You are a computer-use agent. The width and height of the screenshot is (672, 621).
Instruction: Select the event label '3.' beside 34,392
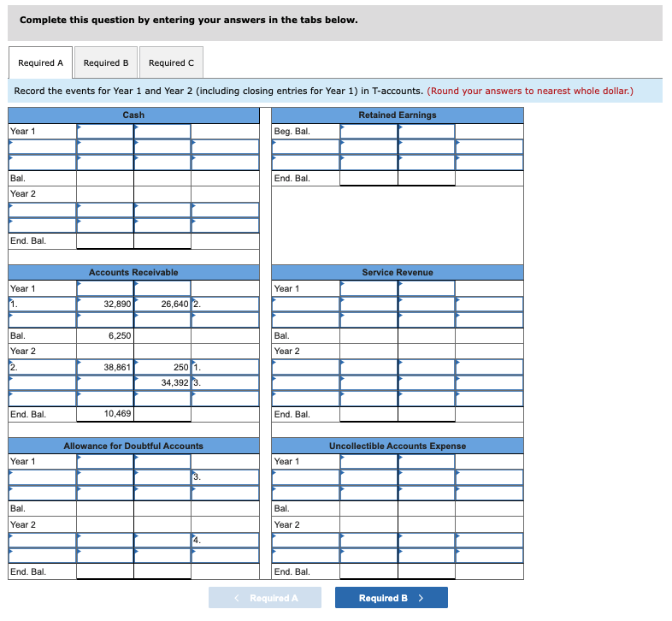tap(225, 382)
